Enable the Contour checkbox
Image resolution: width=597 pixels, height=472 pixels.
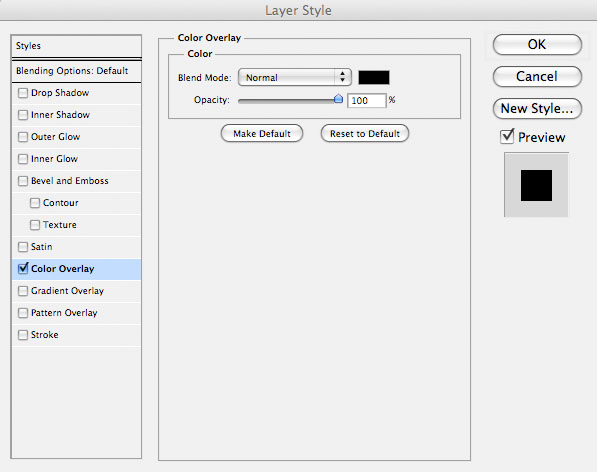(35, 203)
